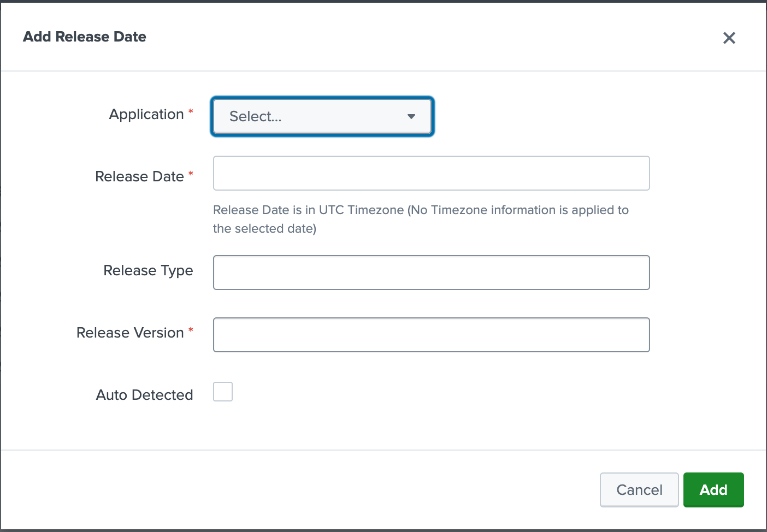Click the 'Add Release Date' dialog title
The width and height of the screenshot is (767, 532).
click(x=85, y=37)
